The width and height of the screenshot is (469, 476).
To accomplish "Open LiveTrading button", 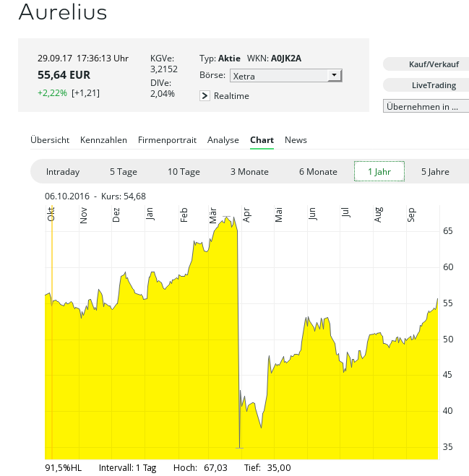I will pos(426,85).
